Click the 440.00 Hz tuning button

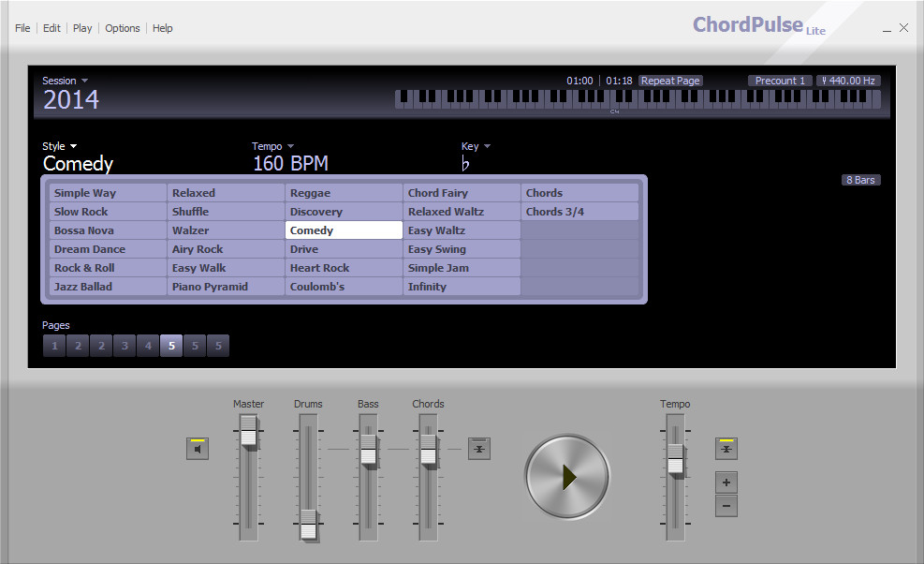coord(848,81)
